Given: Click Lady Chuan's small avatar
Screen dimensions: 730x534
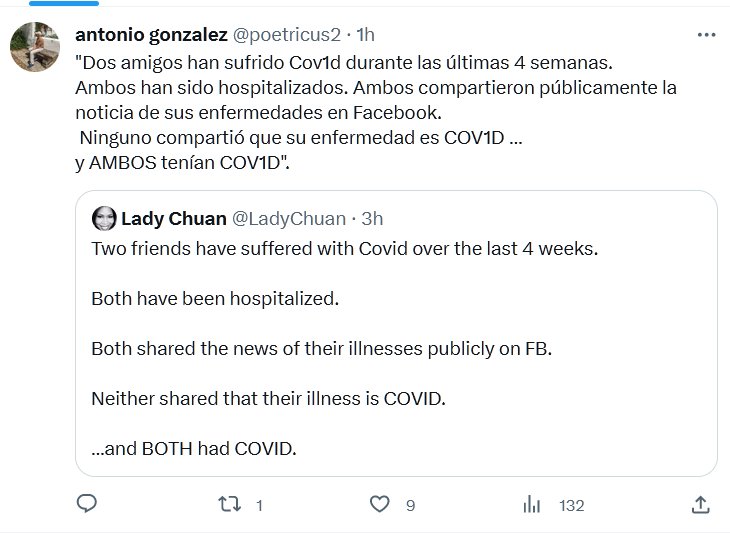Looking at the screenshot, I should [x=102, y=218].
